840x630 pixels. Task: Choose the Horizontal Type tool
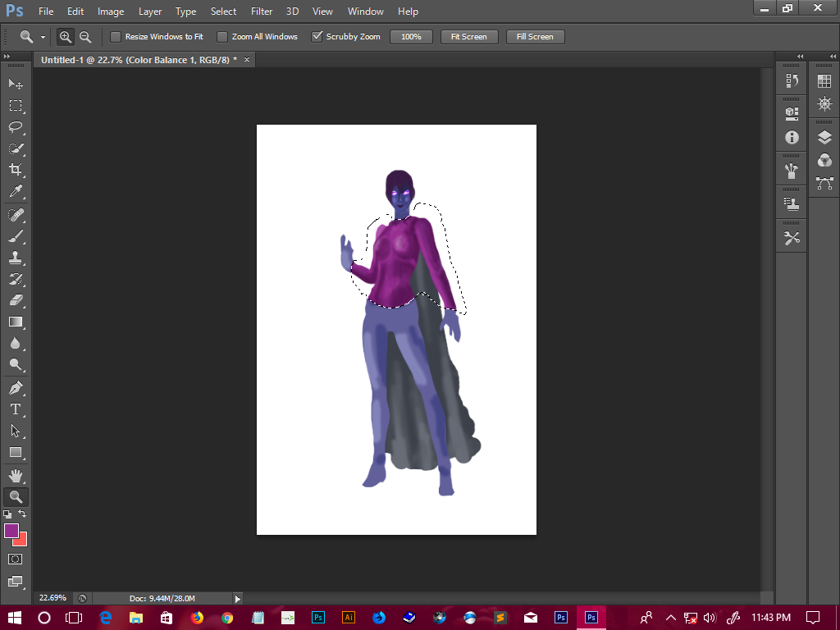pyautogui.click(x=16, y=409)
